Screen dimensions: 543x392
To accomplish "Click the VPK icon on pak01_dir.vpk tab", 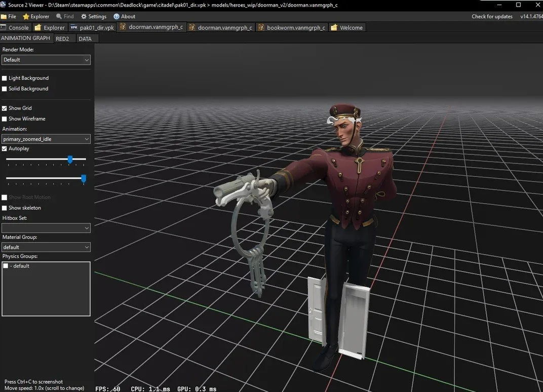I will click(x=74, y=27).
